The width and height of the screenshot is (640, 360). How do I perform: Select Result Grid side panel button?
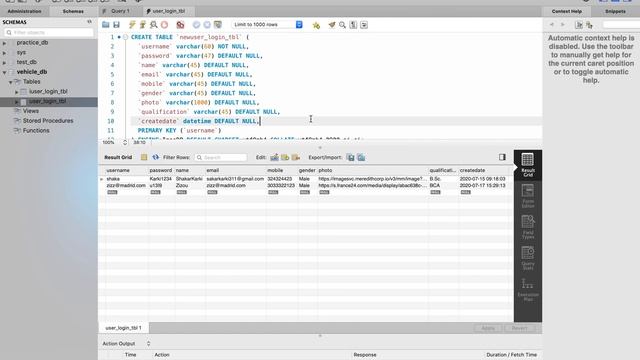point(528,165)
